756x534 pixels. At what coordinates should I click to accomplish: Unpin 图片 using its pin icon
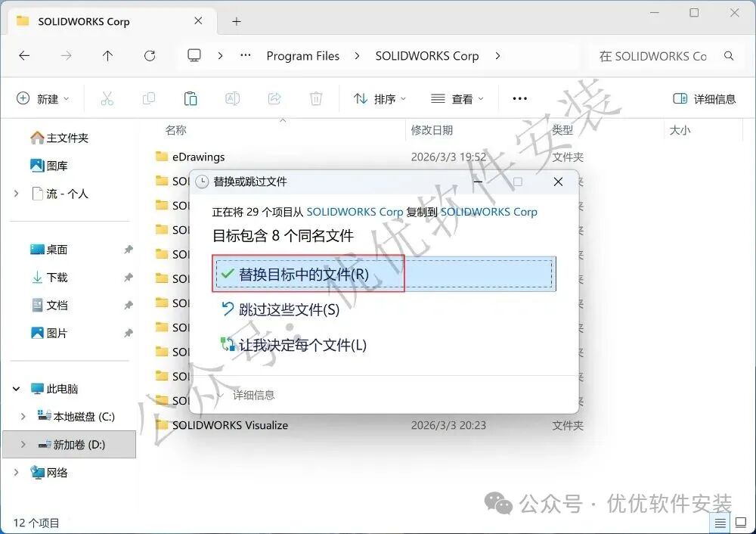[x=129, y=334]
